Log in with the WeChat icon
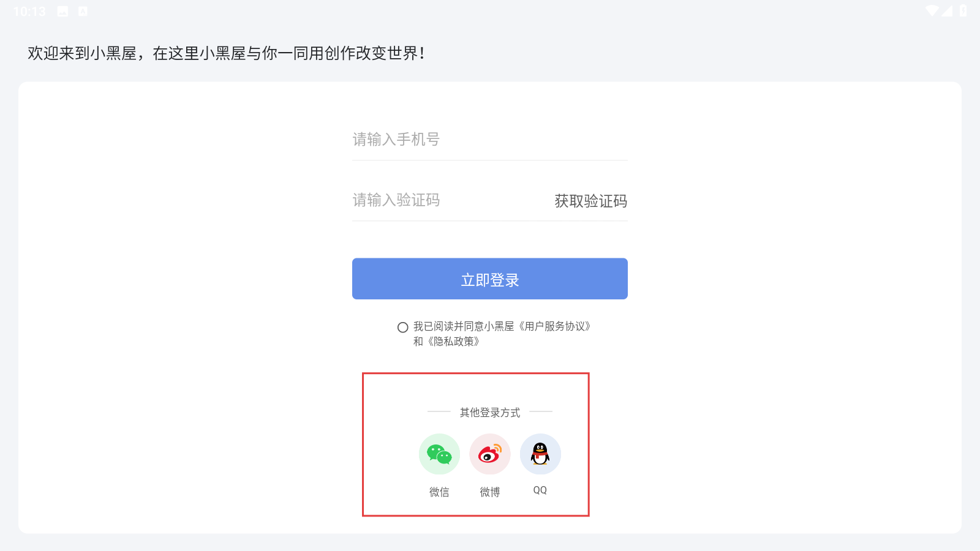Image resolution: width=980 pixels, height=551 pixels. [x=439, y=454]
